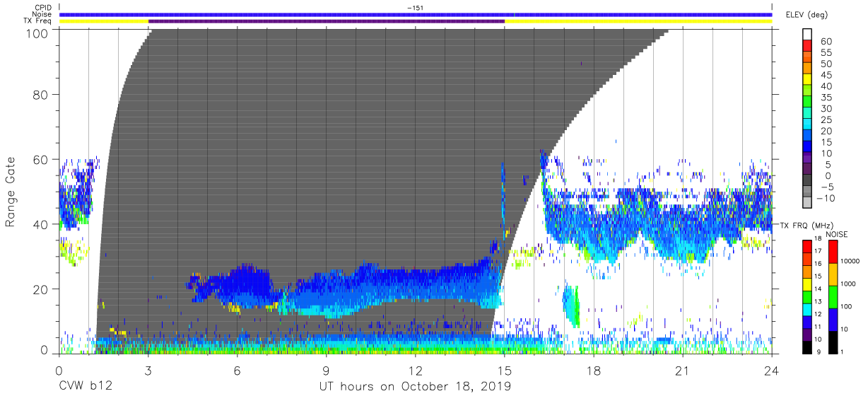Click the 21 tick on UT hours axis
This screenshot has height=401, width=868.
pyautogui.click(x=683, y=369)
